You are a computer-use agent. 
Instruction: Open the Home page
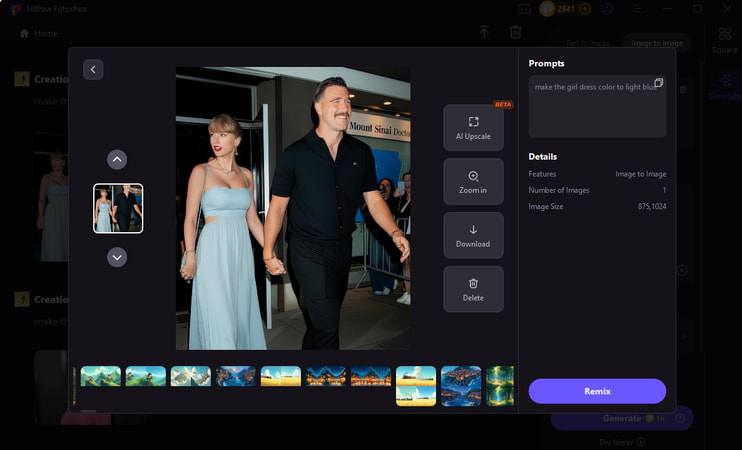pyautogui.click(x=39, y=33)
